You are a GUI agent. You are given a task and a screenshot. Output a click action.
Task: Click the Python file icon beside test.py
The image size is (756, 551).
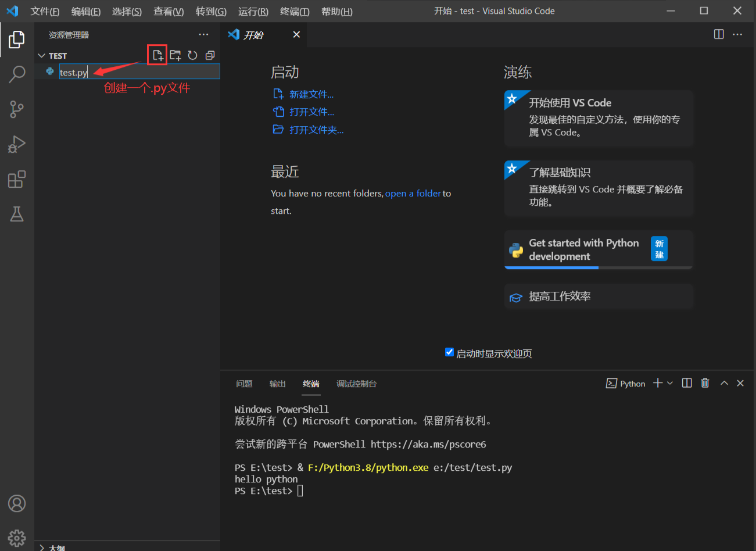click(50, 71)
